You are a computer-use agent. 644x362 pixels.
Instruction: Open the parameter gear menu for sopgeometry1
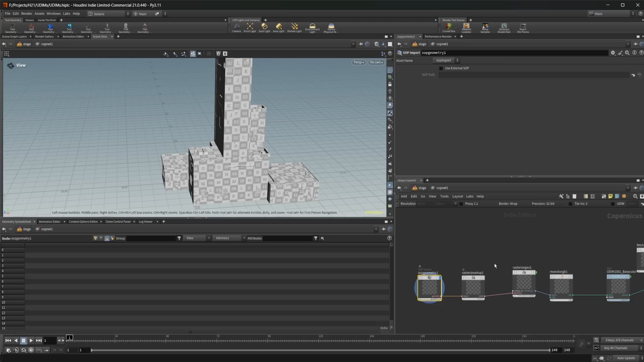[613, 53]
